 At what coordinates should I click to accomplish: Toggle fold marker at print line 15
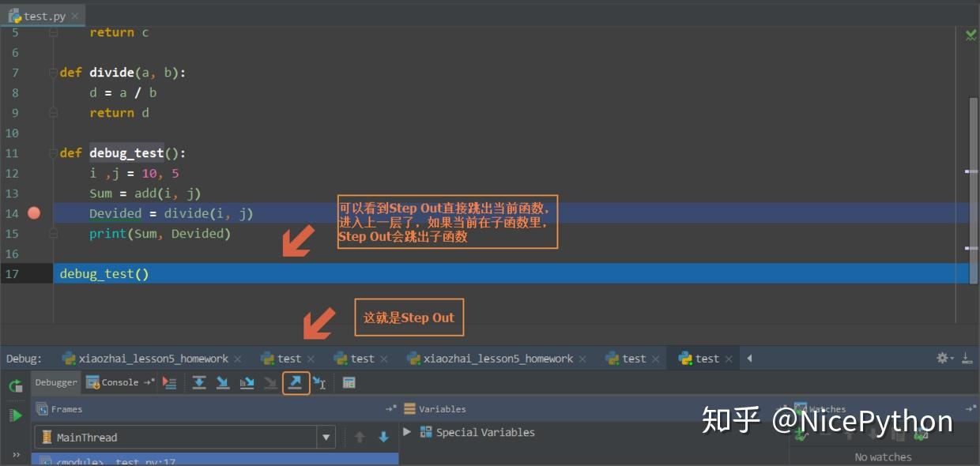(53, 234)
